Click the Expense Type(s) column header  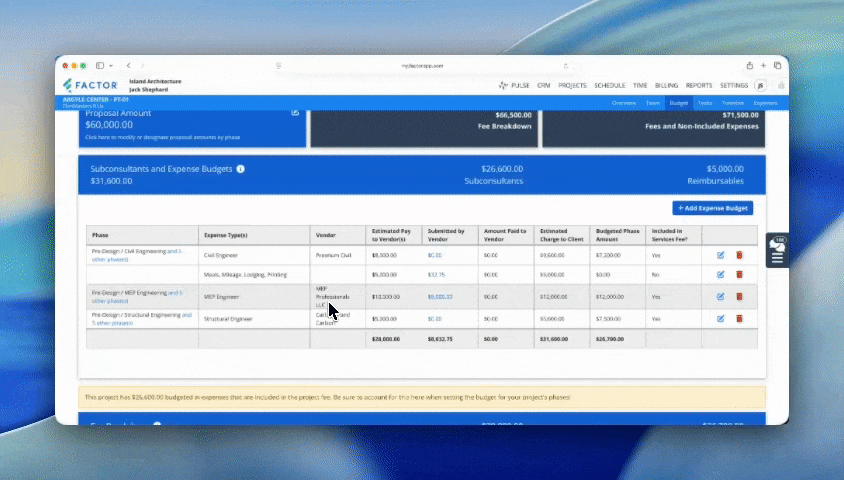pyautogui.click(x=254, y=235)
